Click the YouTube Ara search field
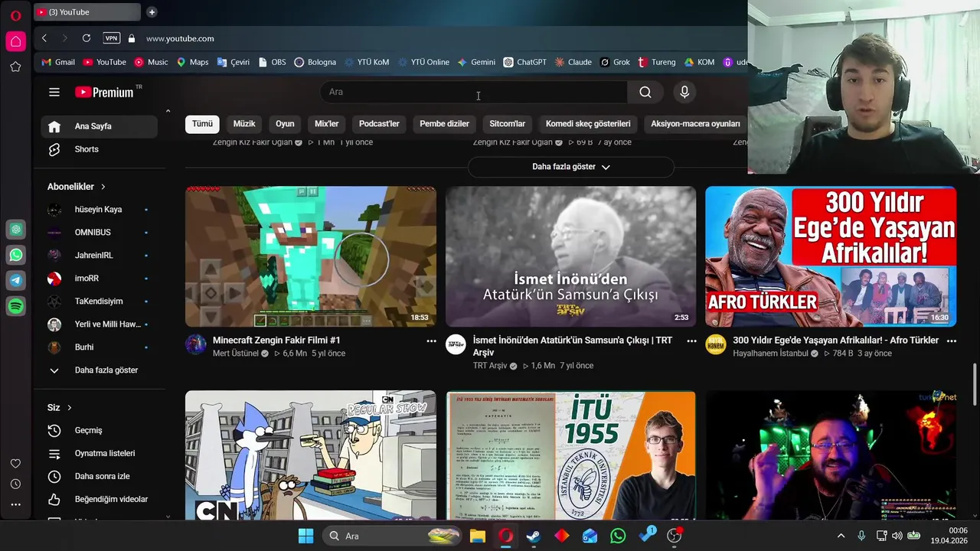980x551 pixels. click(x=474, y=92)
